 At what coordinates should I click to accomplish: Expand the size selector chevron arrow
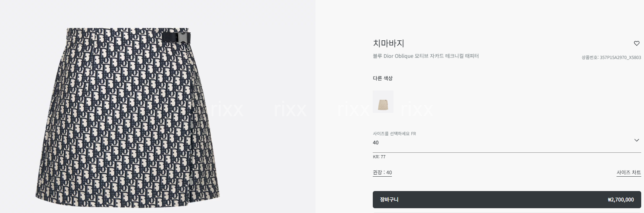pos(636,140)
